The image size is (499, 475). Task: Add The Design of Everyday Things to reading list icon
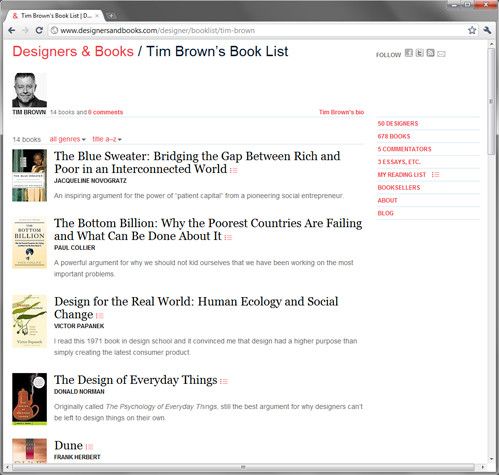[x=224, y=381]
